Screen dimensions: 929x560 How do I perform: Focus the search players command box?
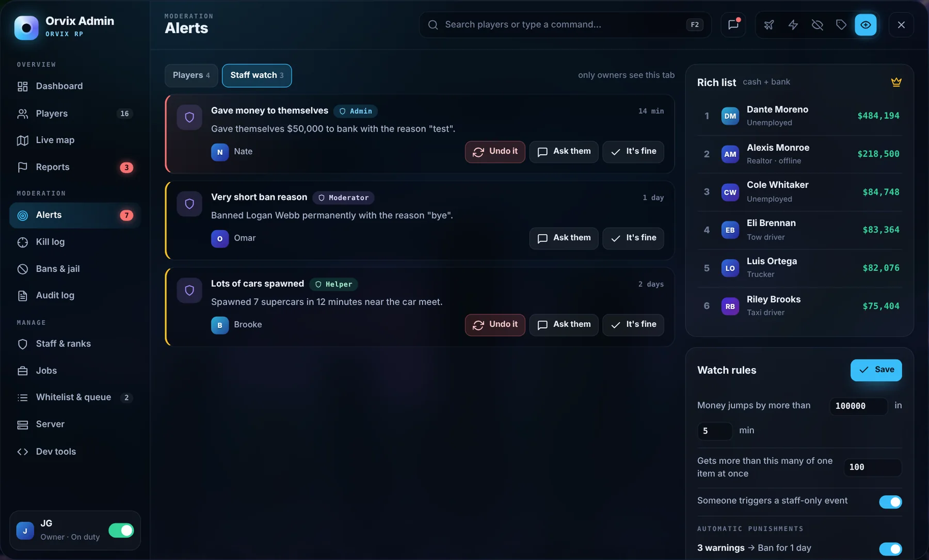click(x=565, y=25)
